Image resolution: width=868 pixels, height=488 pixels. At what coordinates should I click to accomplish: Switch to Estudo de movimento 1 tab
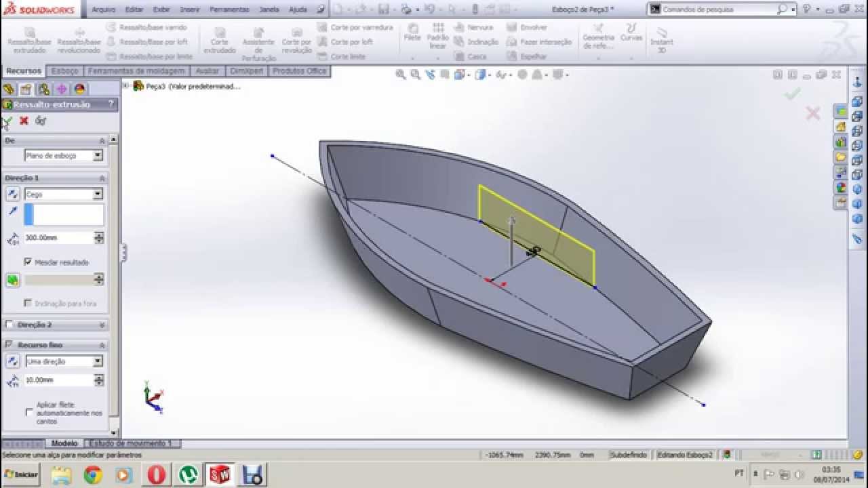click(131, 443)
